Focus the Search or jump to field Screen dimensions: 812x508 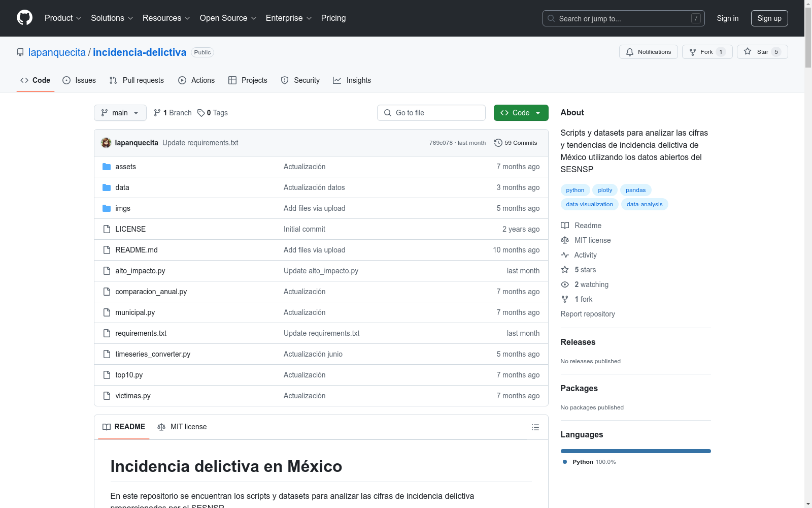624,18
